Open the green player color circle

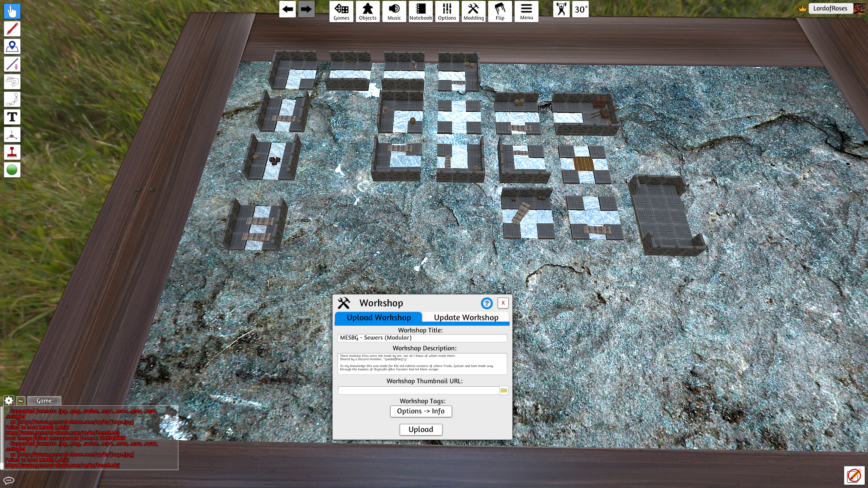pyautogui.click(x=12, y=170)
